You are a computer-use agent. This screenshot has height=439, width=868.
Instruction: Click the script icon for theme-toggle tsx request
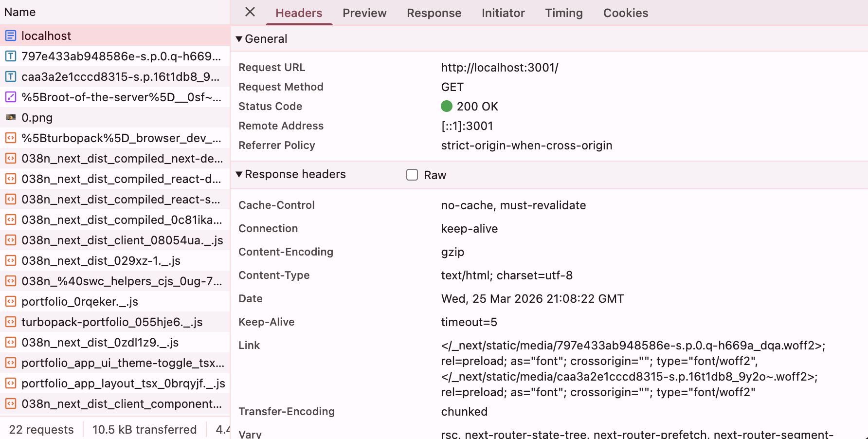point(11,363)
